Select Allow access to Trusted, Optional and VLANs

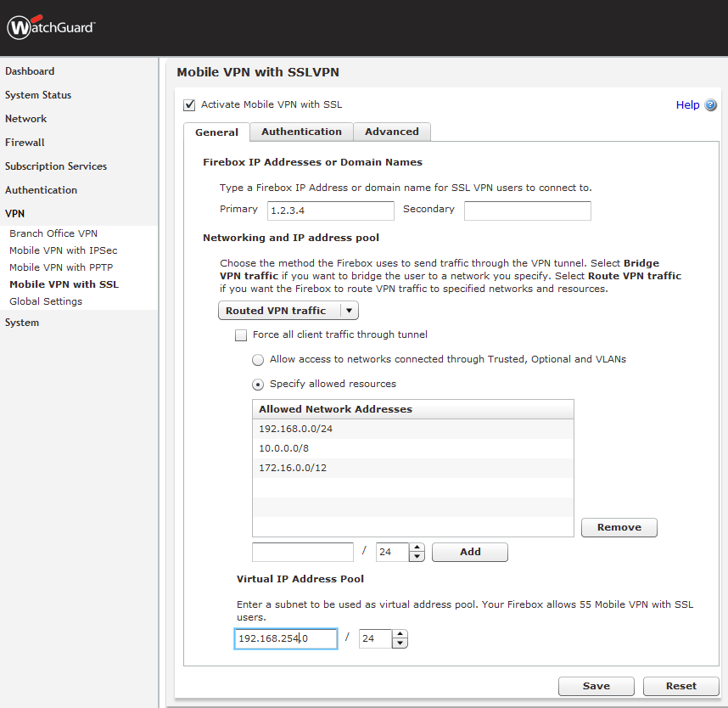pyautogui.click(x=258, y=360)
